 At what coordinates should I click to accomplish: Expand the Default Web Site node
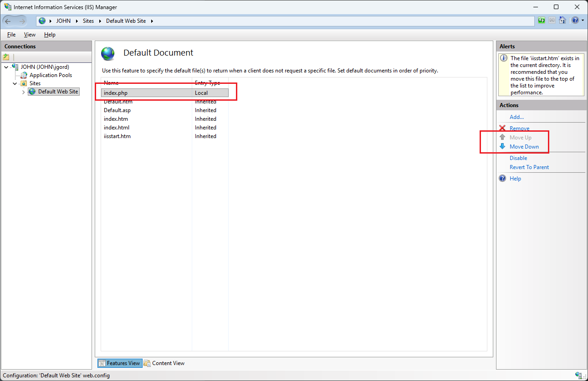coord(23,92)
